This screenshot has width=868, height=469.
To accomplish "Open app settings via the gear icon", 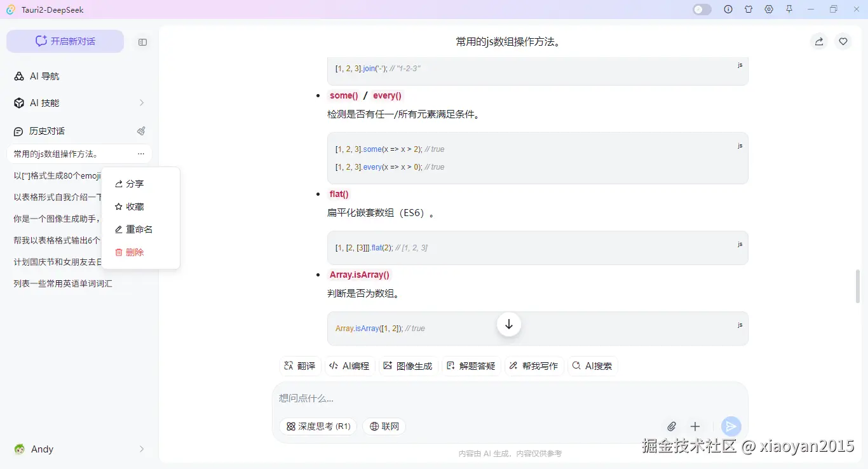I will click(x=769, y=10).
